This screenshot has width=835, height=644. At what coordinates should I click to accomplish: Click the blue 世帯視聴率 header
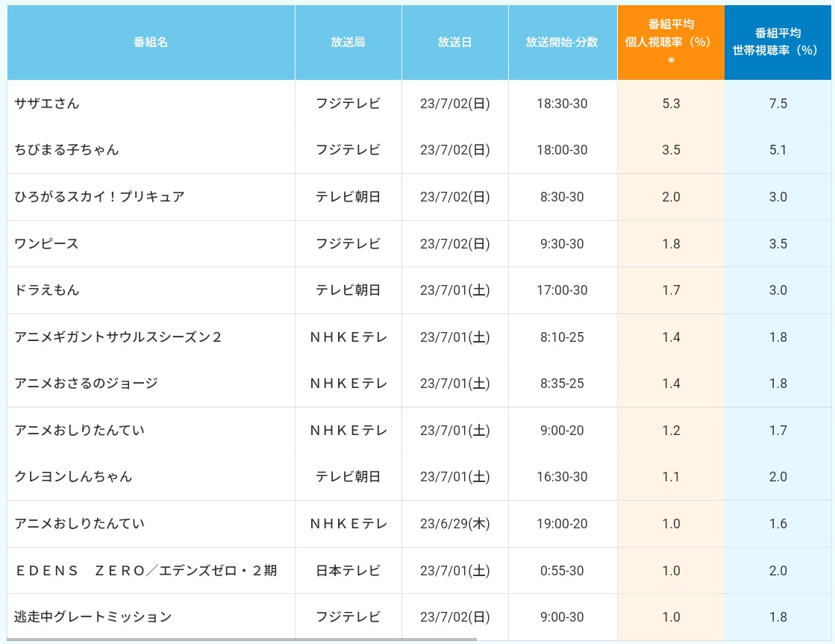(x=778, y=42)
